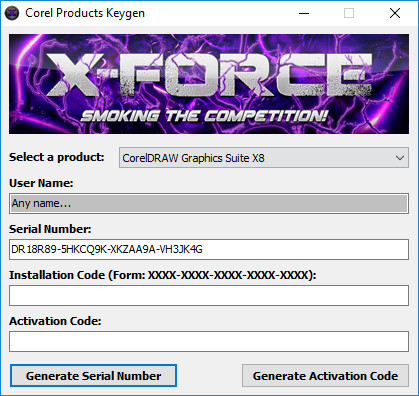Image resolution: width=419 pixels, height=396 pixels.
Task: Click the 'Corel Products Keygen' title text
Action: [85, 13]
